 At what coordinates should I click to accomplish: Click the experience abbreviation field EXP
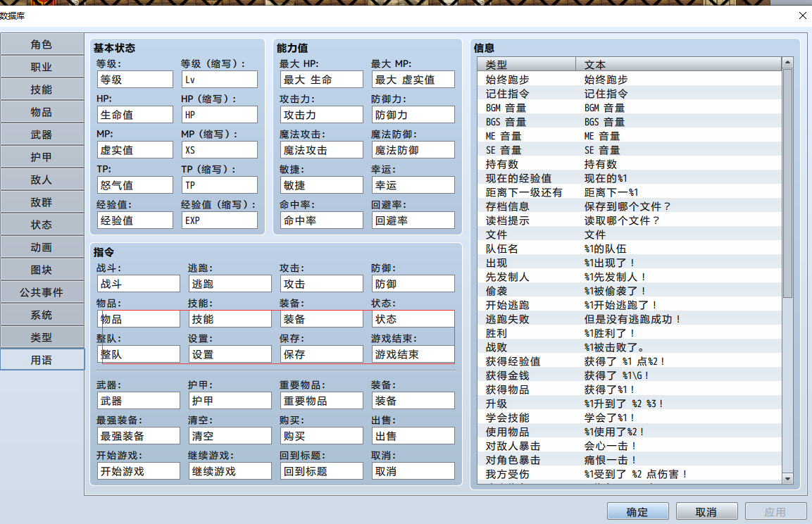tap(220, 220)
